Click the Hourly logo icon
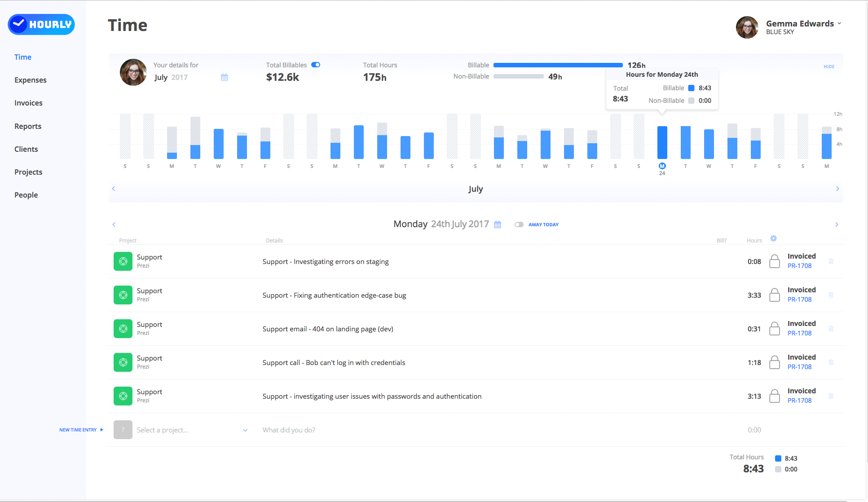Screen dimensions: 868x502 19,24
